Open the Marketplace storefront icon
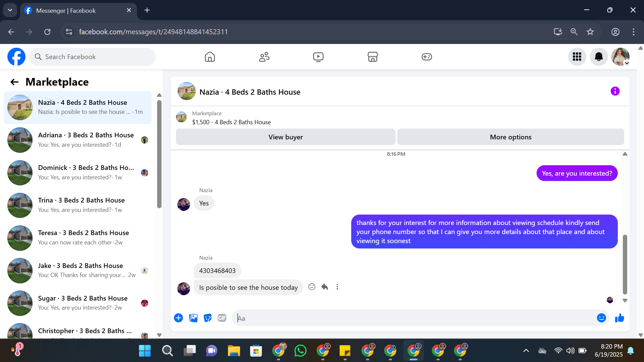The image size is (644, 362). pos(373,57)
